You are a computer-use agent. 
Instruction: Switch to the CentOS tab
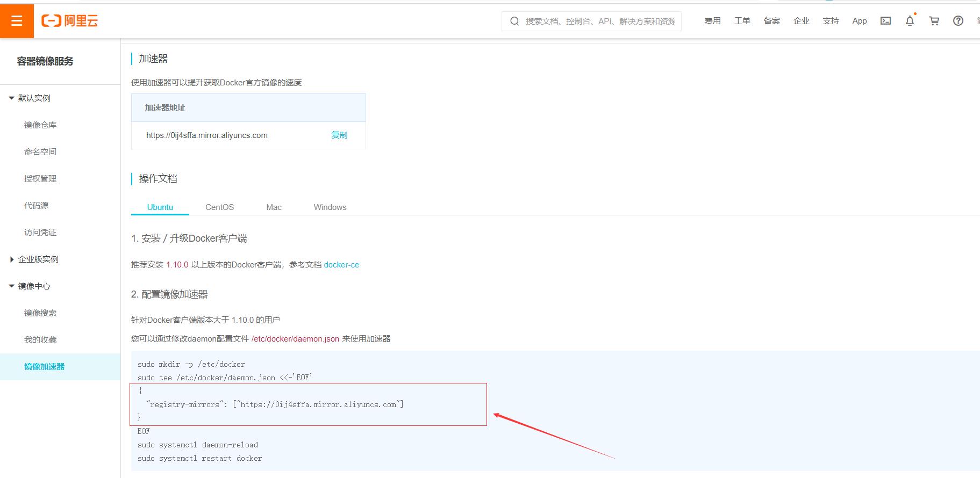219,207
